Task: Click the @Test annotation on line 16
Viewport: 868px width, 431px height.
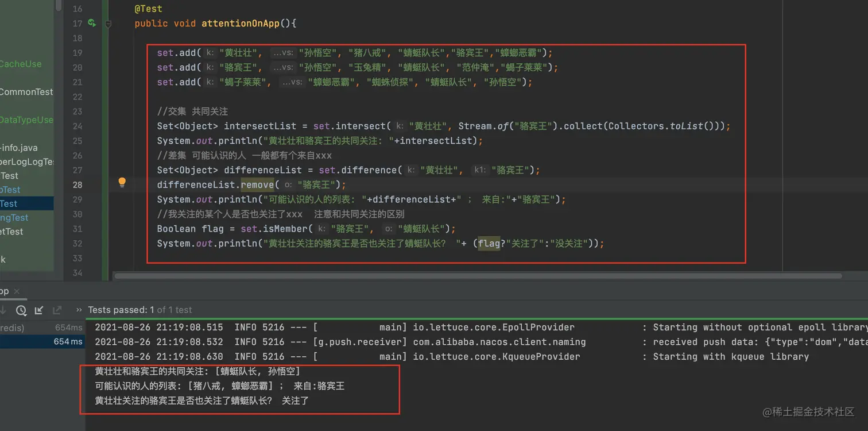Action: click(148, 9)
